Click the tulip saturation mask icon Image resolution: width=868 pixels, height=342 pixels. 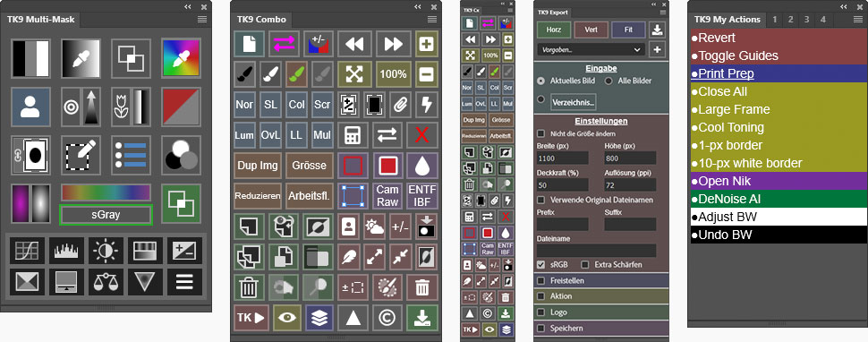(132, 107)
